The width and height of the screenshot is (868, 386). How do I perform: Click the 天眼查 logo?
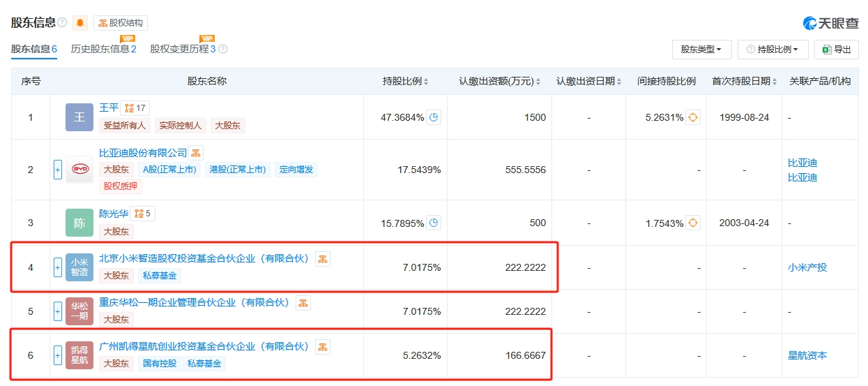(831, 23)
